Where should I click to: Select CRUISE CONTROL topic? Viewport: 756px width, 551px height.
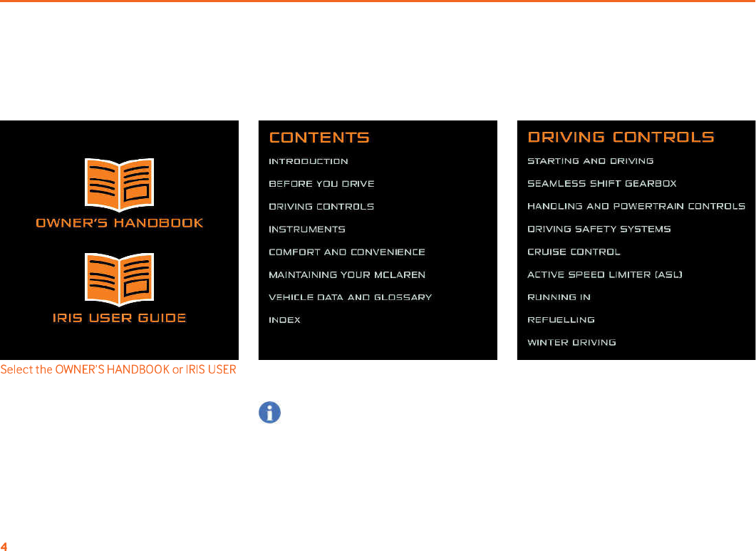coord(574,252)
